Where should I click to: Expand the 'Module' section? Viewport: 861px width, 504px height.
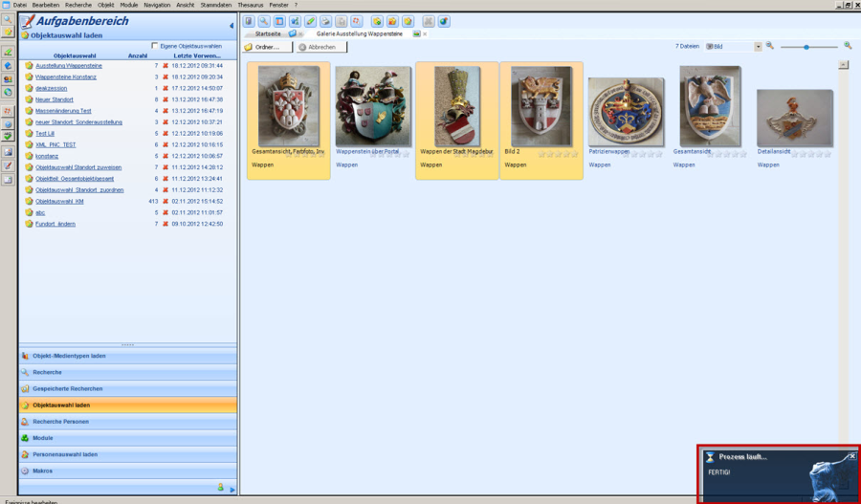coord(128,438)
